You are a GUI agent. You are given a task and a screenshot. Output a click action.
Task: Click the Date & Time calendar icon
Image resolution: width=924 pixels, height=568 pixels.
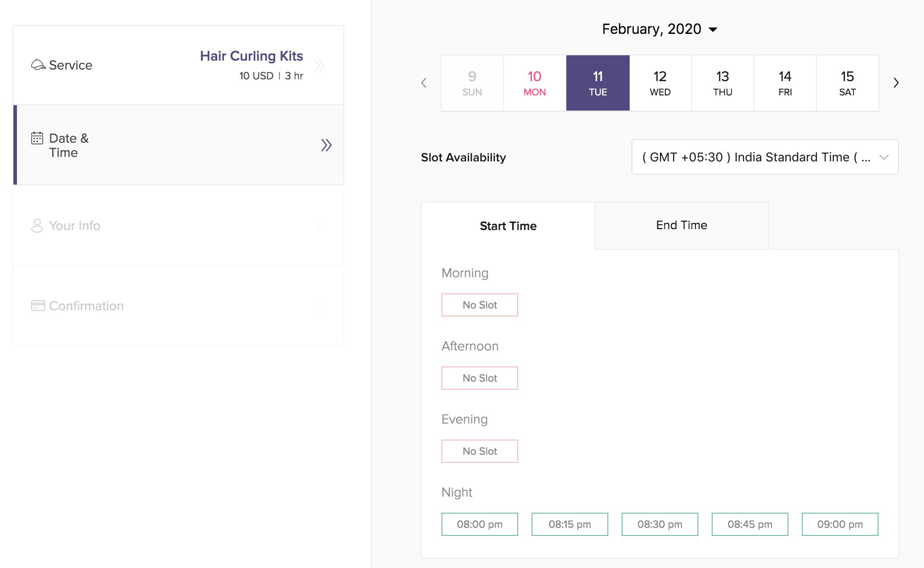coord(37,138)
